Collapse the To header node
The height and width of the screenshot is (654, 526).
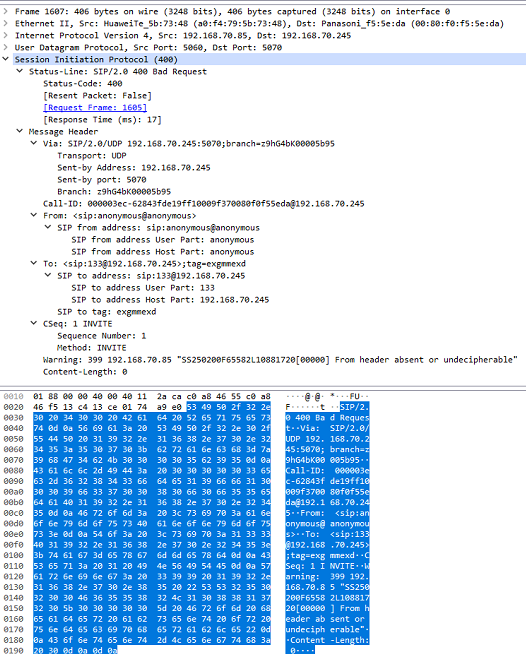(x=34, y=264)
